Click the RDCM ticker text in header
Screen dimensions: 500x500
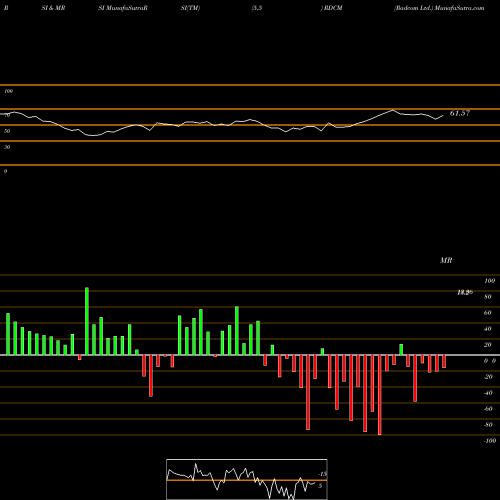[333, 8]
